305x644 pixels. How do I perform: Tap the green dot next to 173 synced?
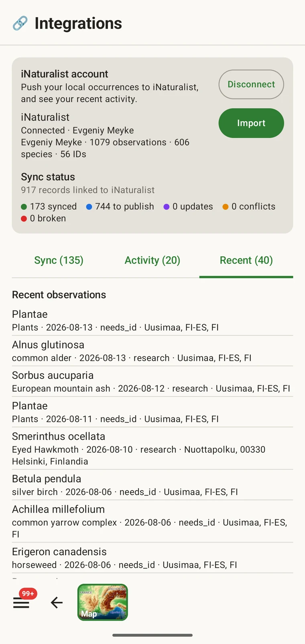coord(24,207)
